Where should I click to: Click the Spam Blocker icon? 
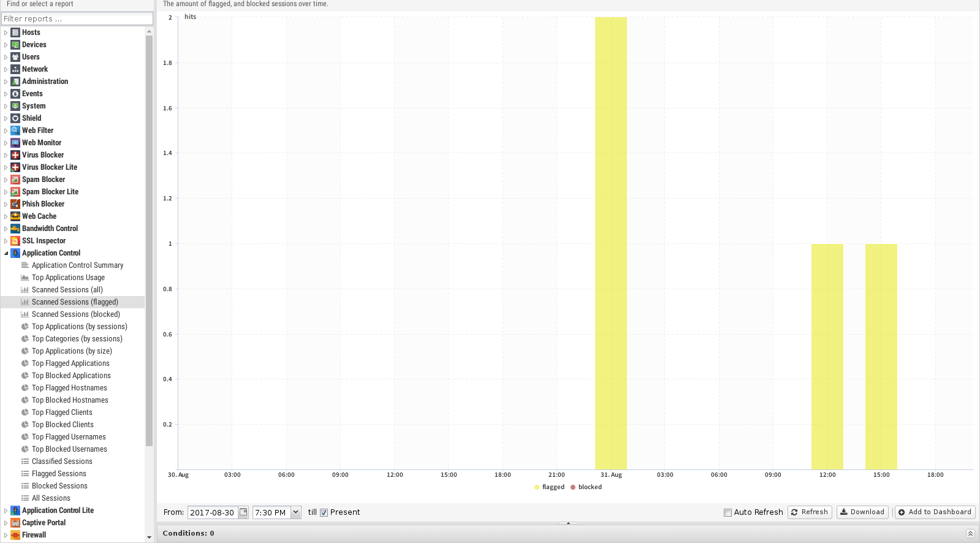tap(15, 180)
